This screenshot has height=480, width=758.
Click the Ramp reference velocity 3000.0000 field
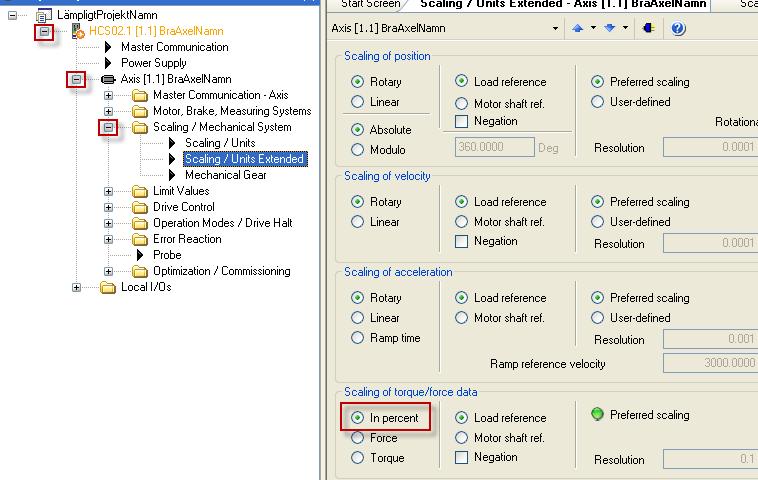click(x=711, y=363)
